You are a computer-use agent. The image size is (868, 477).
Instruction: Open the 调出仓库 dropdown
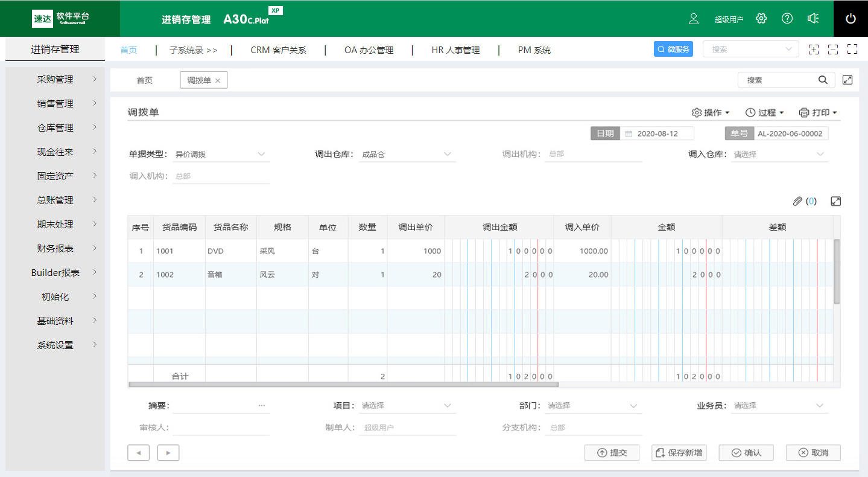407,154
